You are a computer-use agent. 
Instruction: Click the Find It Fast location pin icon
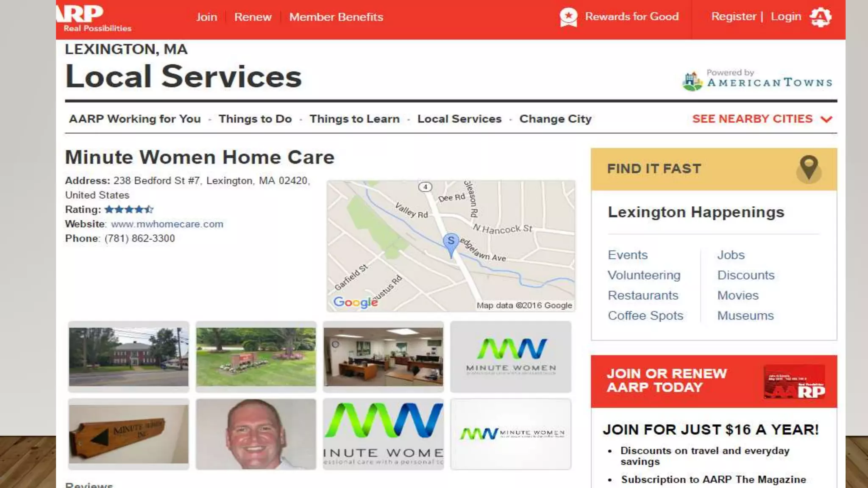809,168
